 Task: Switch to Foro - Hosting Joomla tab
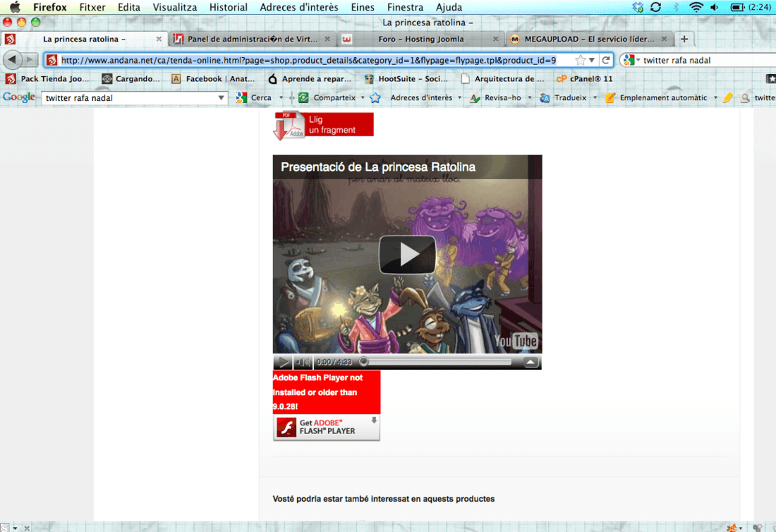[x=420, y=39]
